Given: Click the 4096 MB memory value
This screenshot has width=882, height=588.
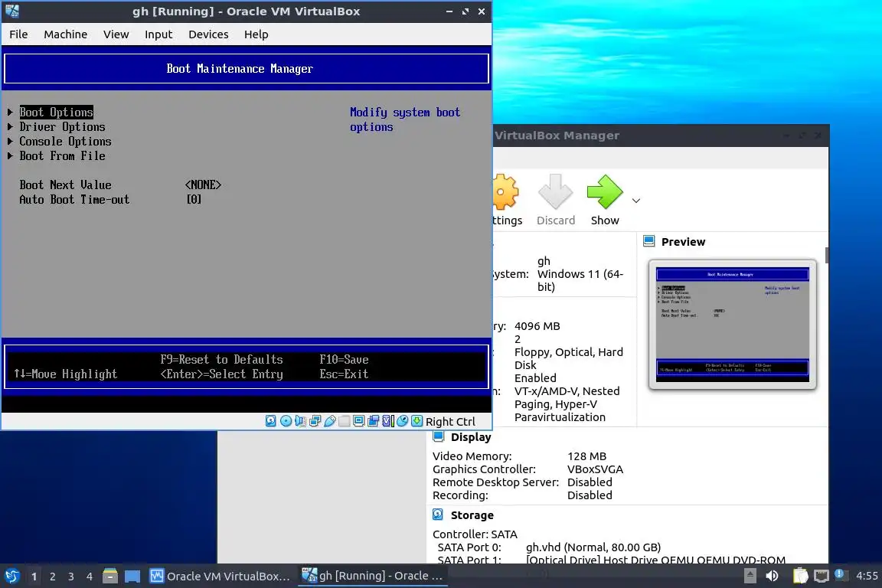Looking at the screenshot, I should [537, 326].
